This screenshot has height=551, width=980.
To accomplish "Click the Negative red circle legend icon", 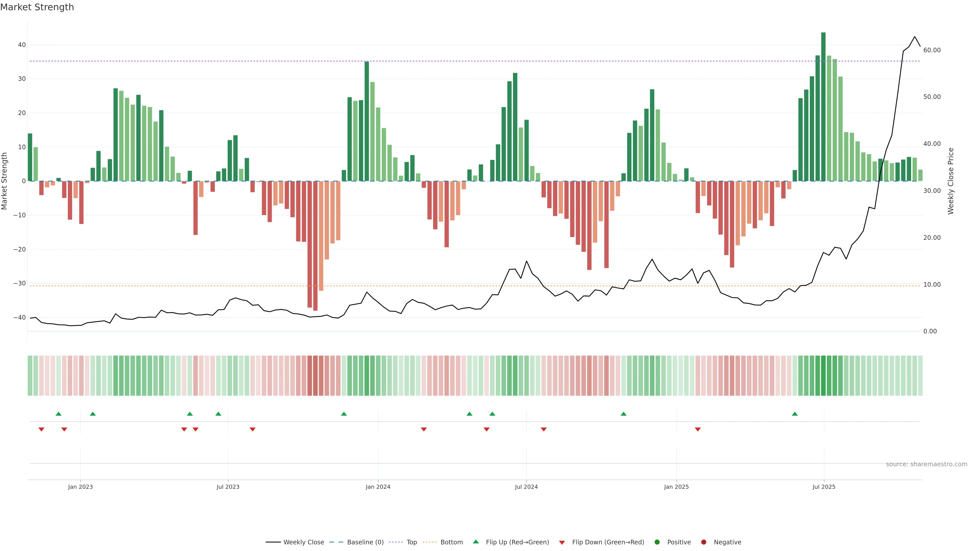I will coord(703,542).
